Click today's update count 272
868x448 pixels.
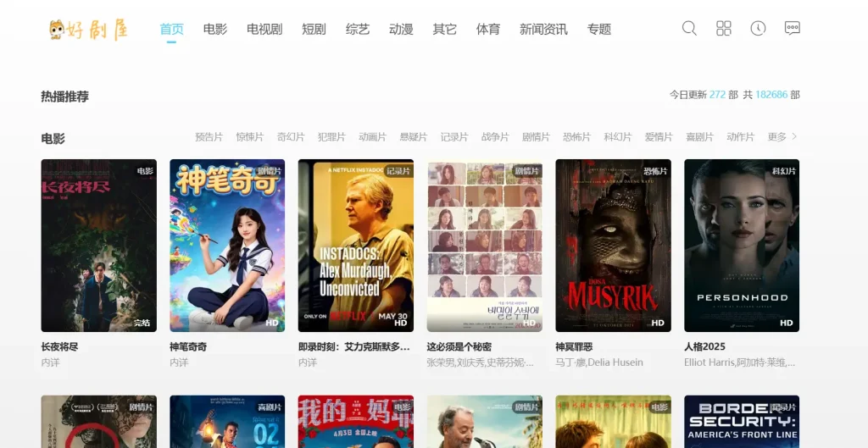click(x=717, y=95)
